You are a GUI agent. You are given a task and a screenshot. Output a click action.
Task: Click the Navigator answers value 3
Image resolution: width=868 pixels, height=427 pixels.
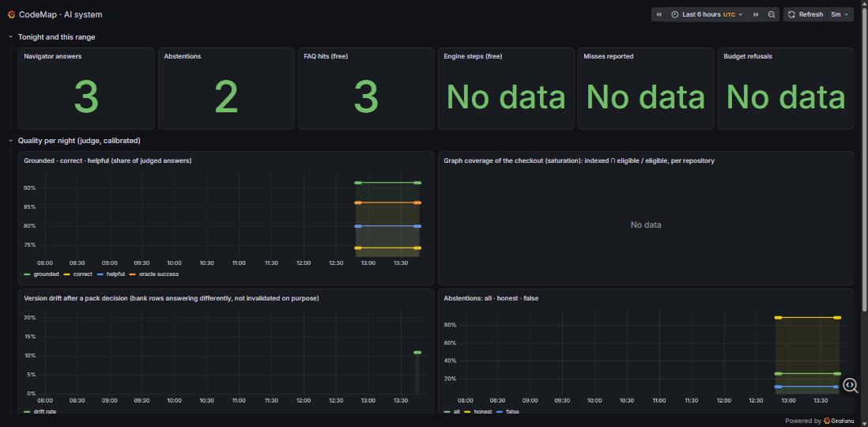pyautogui.click(x=86, y=96)
